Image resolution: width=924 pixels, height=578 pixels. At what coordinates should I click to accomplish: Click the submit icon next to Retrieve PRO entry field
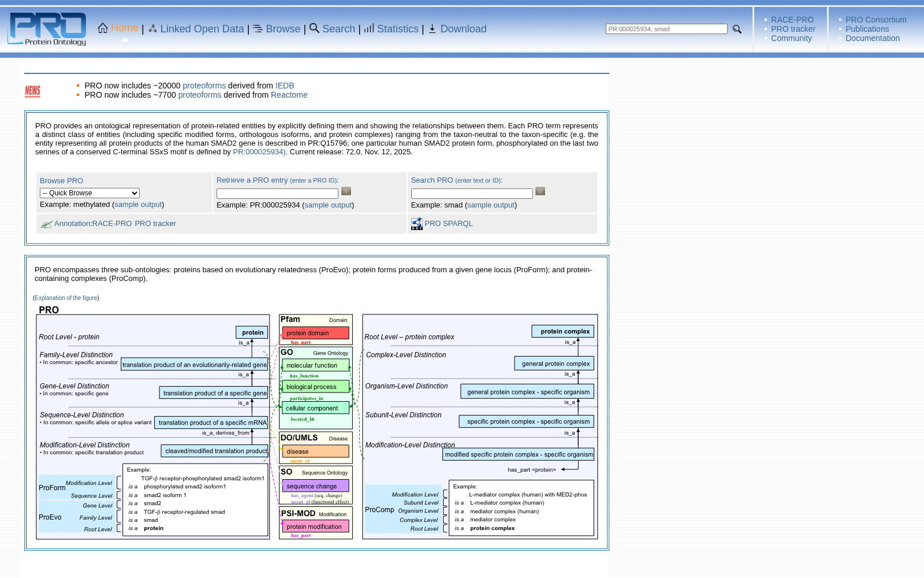[346, 191]
